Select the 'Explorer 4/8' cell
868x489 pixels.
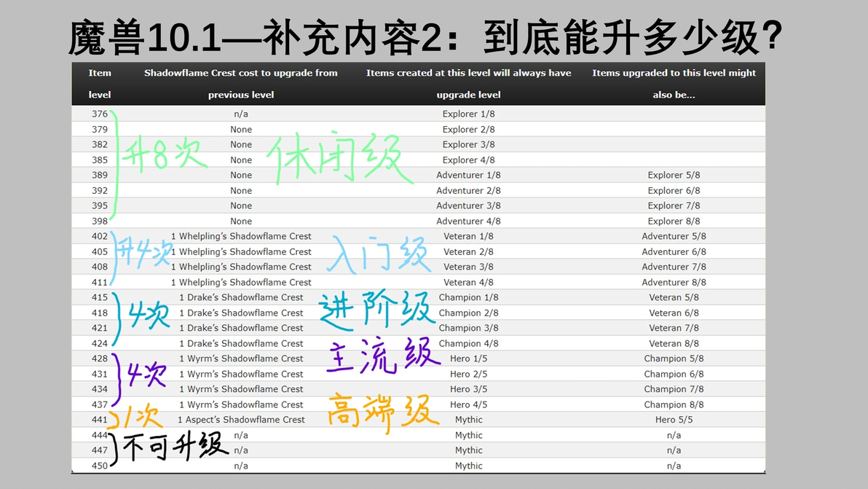[x=468, y=160]
